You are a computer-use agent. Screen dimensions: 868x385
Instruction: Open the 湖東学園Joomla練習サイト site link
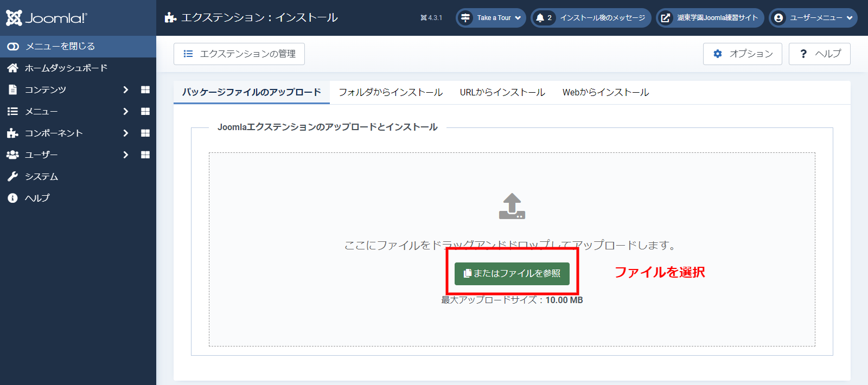710,18
